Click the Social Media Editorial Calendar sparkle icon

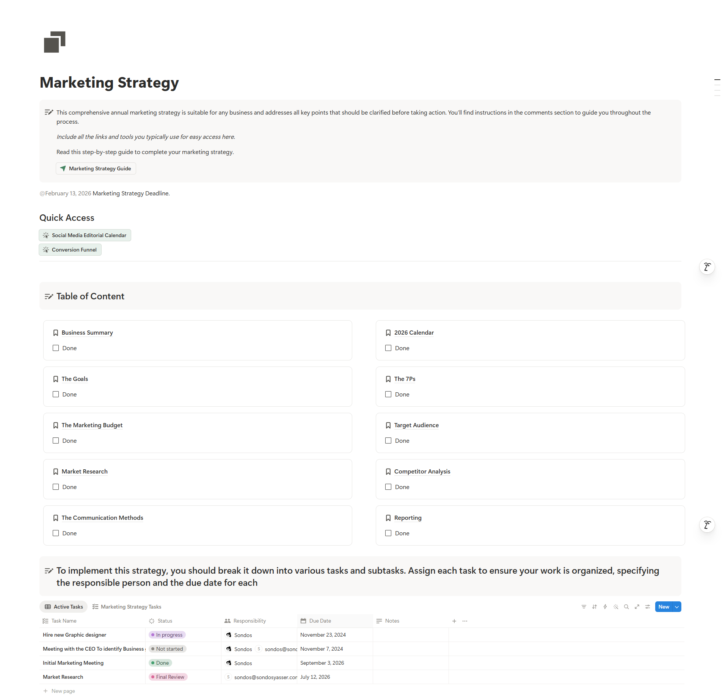click(x=46, y=235)
